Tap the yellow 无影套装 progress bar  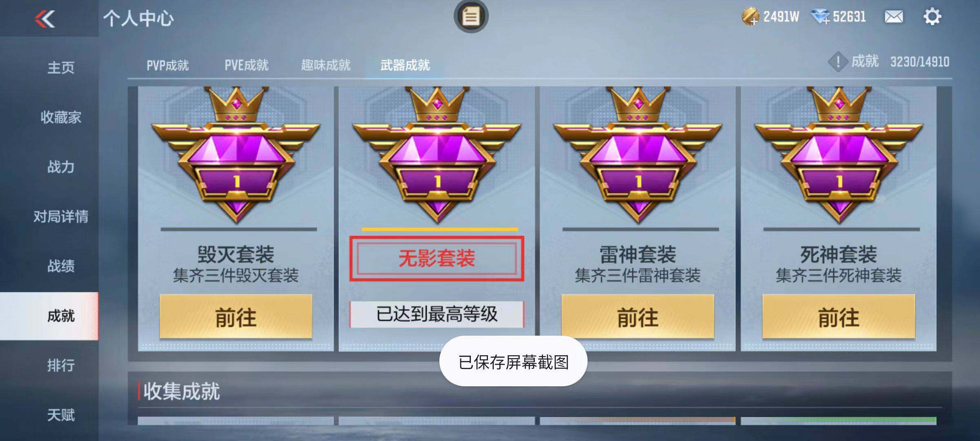(440, 229)
